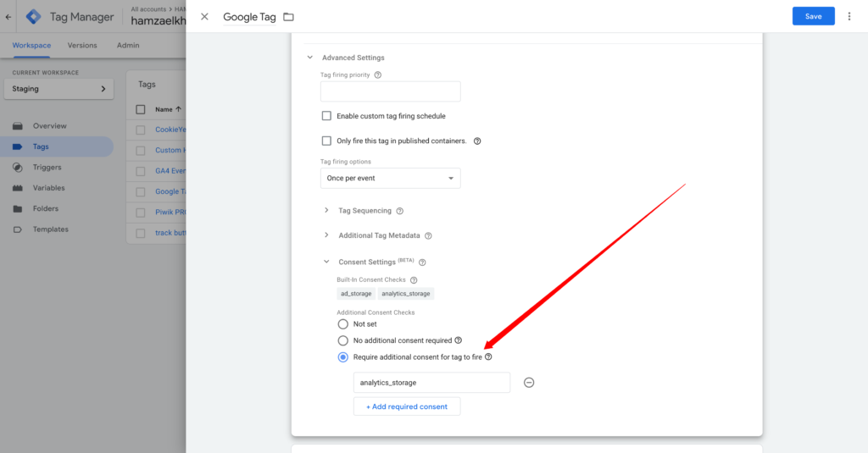This screenshot has width=868, height=453.
Task: Check Only fire this tag in published containers
Action: 326,141
